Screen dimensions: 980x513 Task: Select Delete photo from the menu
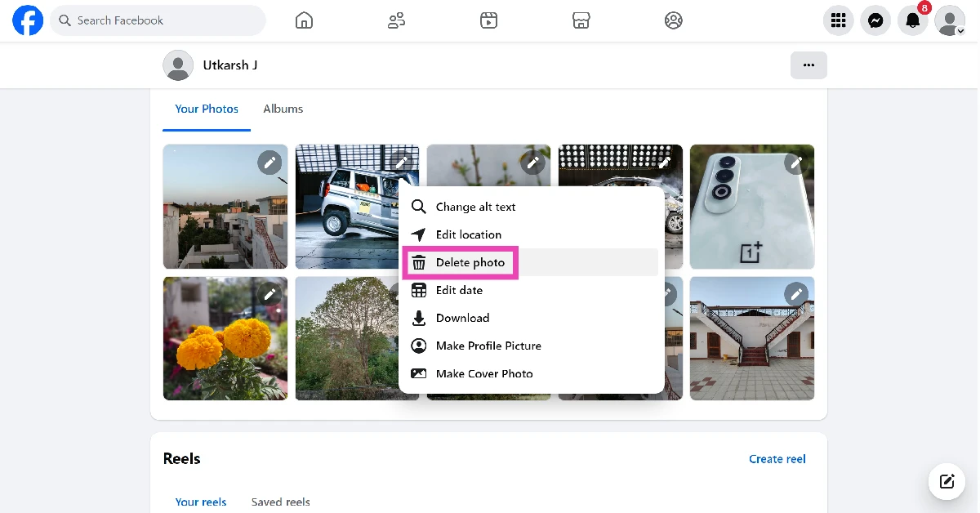click(x=470, y=262)
